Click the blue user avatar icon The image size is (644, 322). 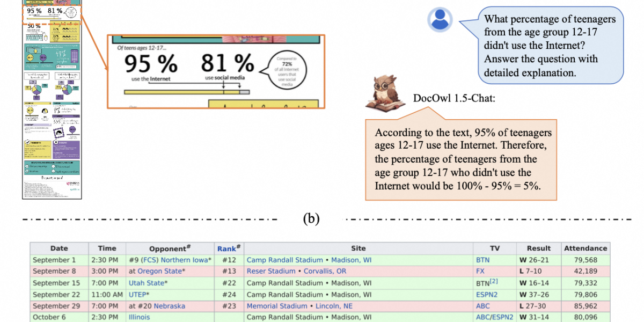(x=440, y=20)
